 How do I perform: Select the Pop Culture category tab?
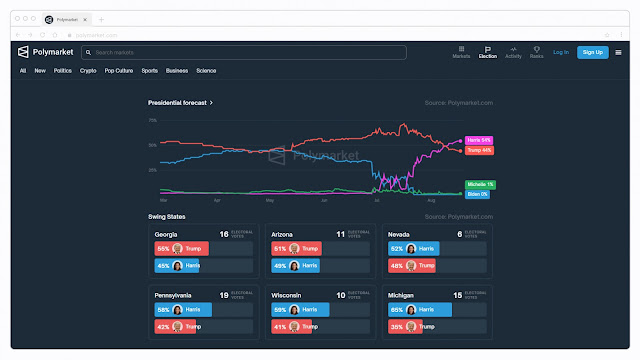tap(119, 71)
